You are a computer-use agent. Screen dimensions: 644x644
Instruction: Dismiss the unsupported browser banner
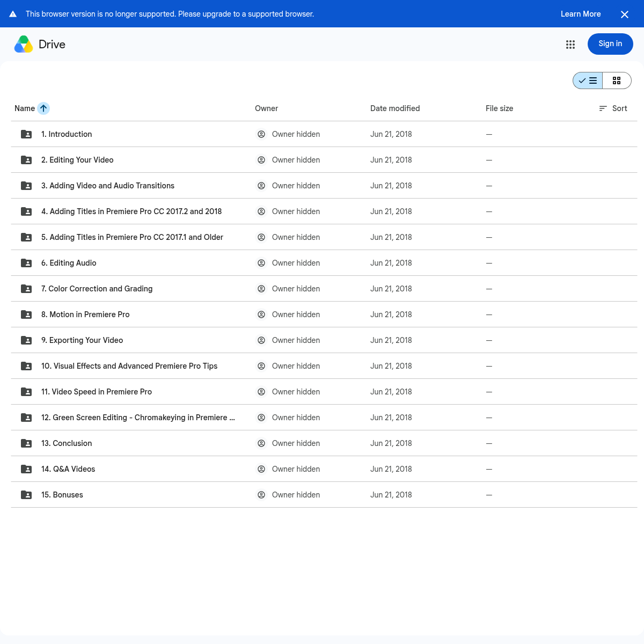click(625, 14)
